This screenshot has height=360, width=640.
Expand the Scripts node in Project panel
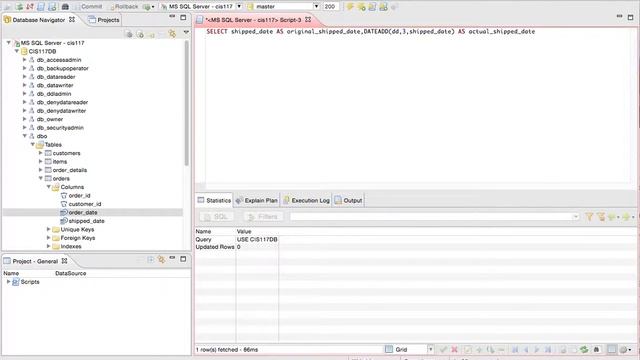(9, 282)
